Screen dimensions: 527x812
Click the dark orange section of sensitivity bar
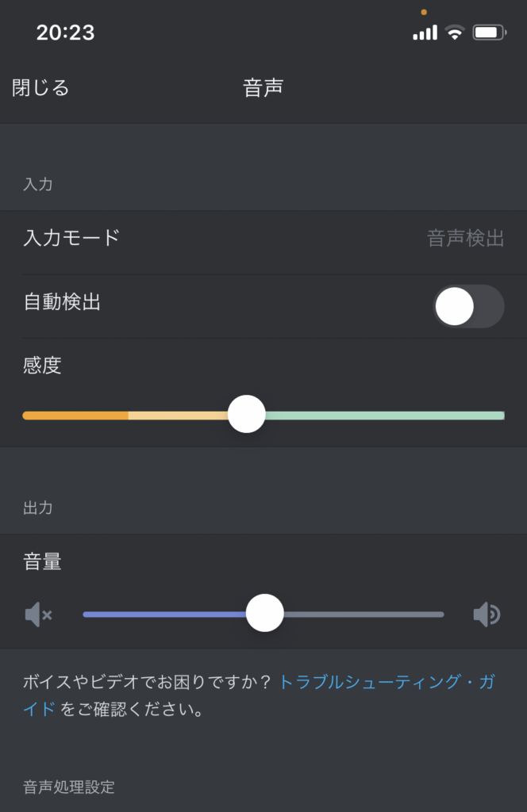75,416
